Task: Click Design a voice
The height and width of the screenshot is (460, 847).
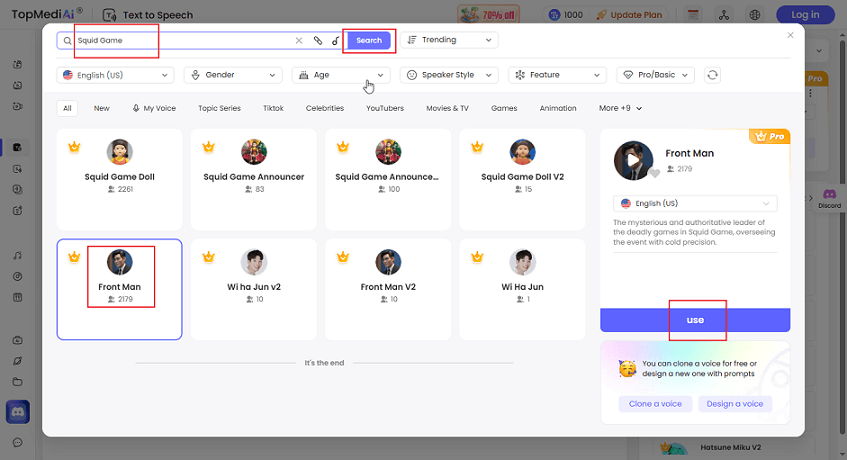Action: [x=735, y=404]
